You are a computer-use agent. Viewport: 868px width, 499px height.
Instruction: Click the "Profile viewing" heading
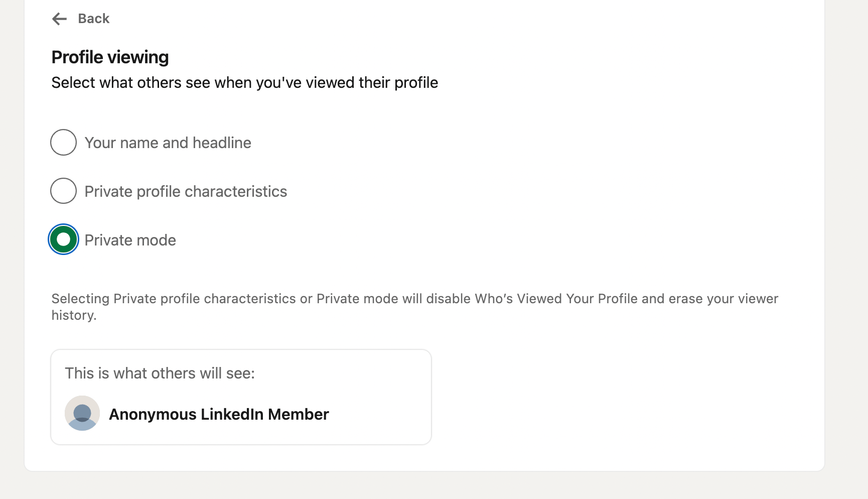(110, 57)
